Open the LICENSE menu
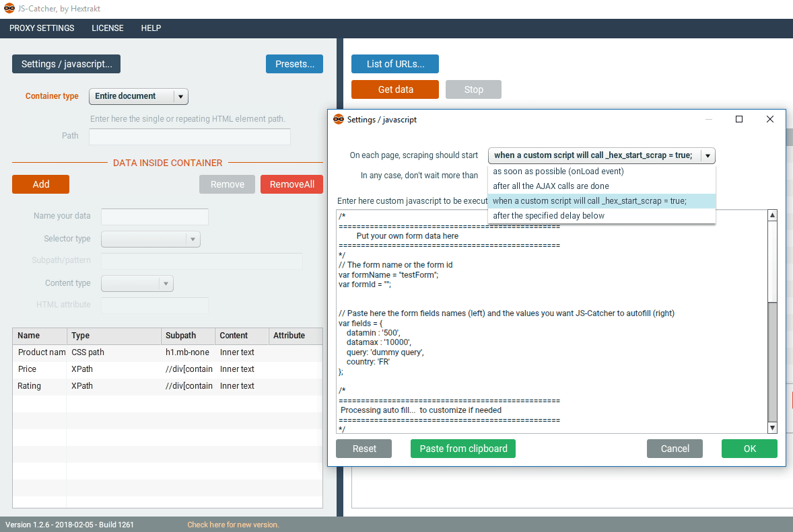This screenshot has width=793, height=532. pyautogui.click(x=107, y=28)
